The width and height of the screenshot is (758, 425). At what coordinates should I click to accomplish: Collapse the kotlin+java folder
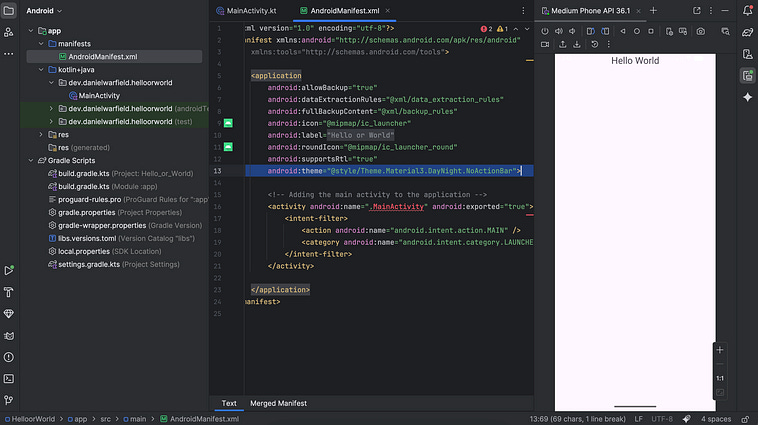41,70
